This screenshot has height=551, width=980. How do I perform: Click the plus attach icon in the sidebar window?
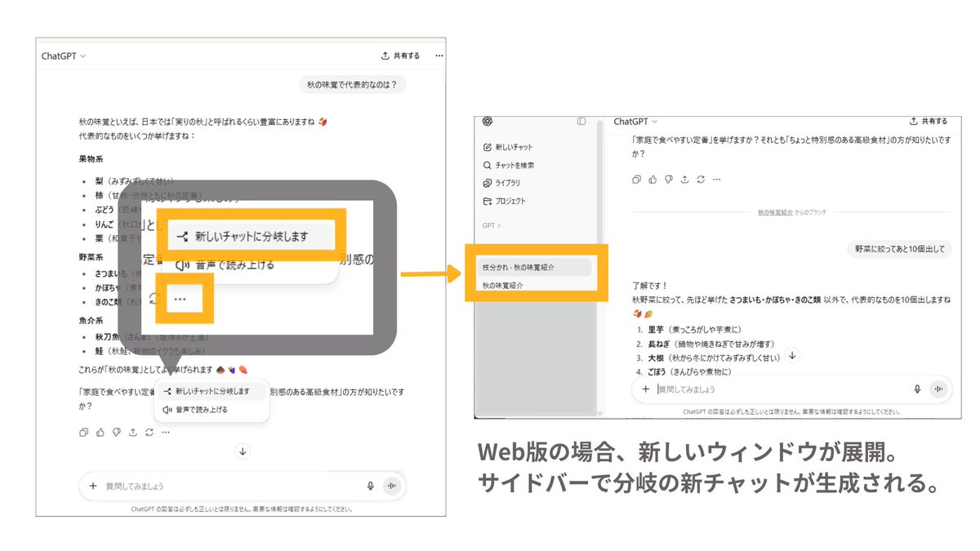coord(645,389)
